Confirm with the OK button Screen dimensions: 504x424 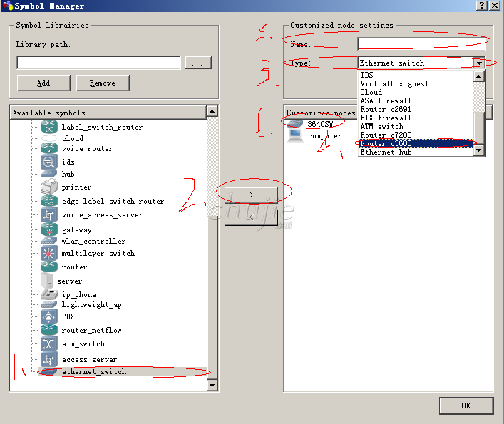(466, 405)
